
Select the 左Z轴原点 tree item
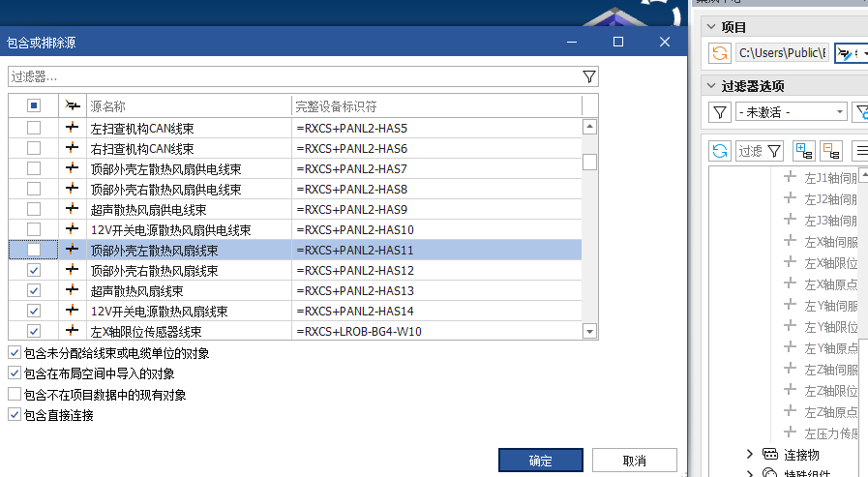point(830,412)
